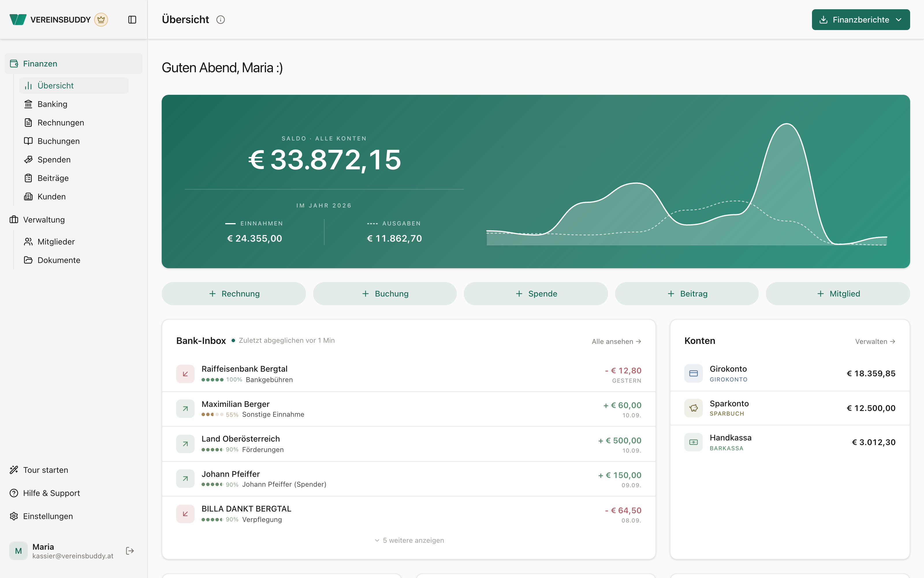Viewport: 924px width, 578px height.
Task: Click outgoing arrow icon for Raiffeisenbank Bergtal
Action: (185, 374)
